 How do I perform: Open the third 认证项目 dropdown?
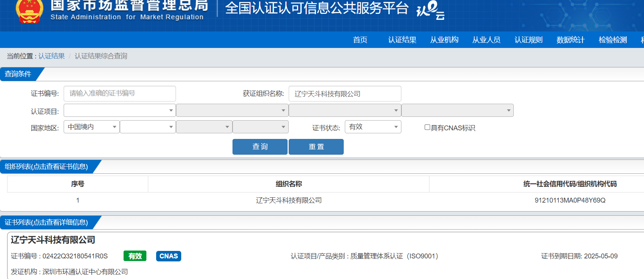point(345,110)
